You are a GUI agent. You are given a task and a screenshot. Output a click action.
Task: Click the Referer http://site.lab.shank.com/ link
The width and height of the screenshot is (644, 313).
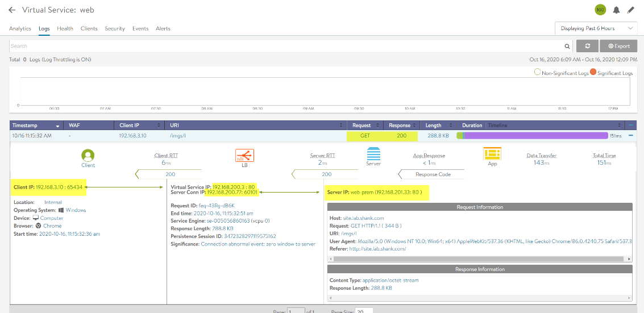point(377,249)
